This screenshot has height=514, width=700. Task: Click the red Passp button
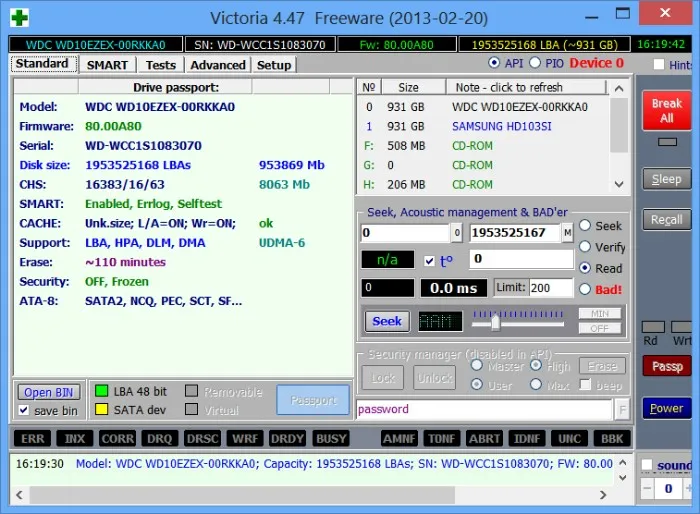pos(667,366)
